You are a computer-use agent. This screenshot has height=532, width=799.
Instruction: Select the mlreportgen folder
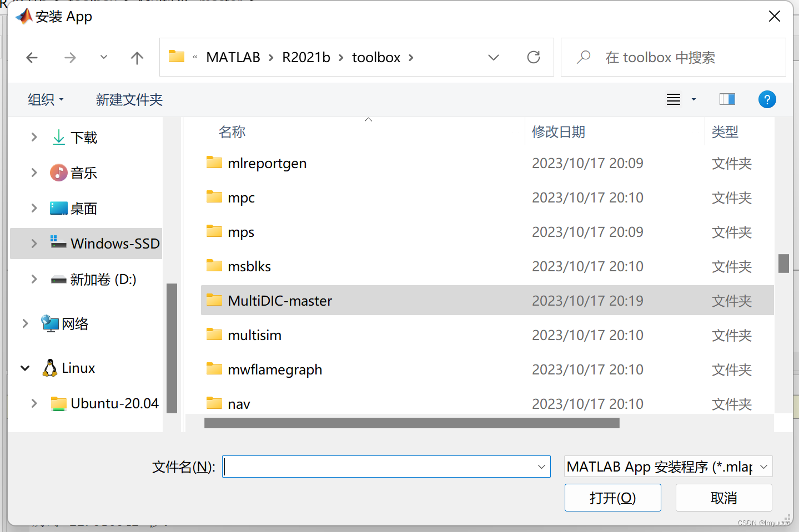(x=487, y=163)
